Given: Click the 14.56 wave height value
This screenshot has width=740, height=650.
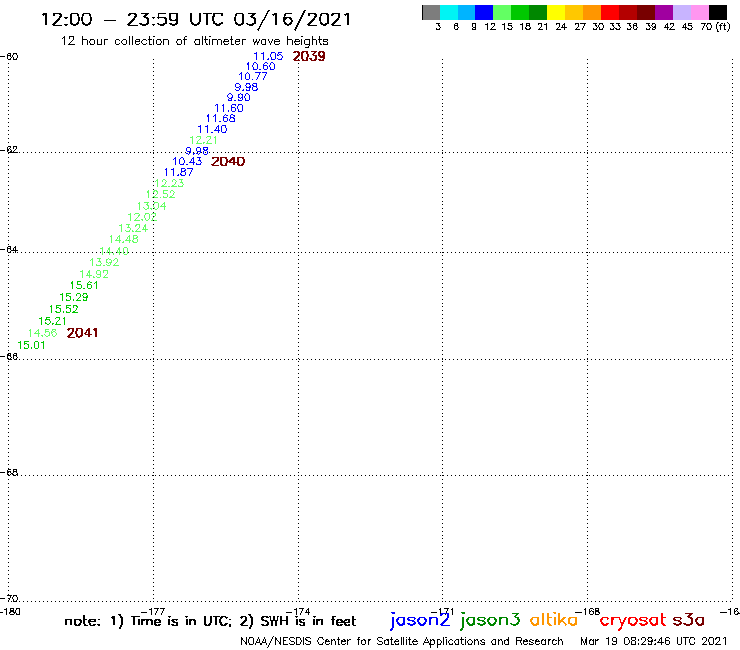Looking at the screenshot, I should tap(42, 333).
